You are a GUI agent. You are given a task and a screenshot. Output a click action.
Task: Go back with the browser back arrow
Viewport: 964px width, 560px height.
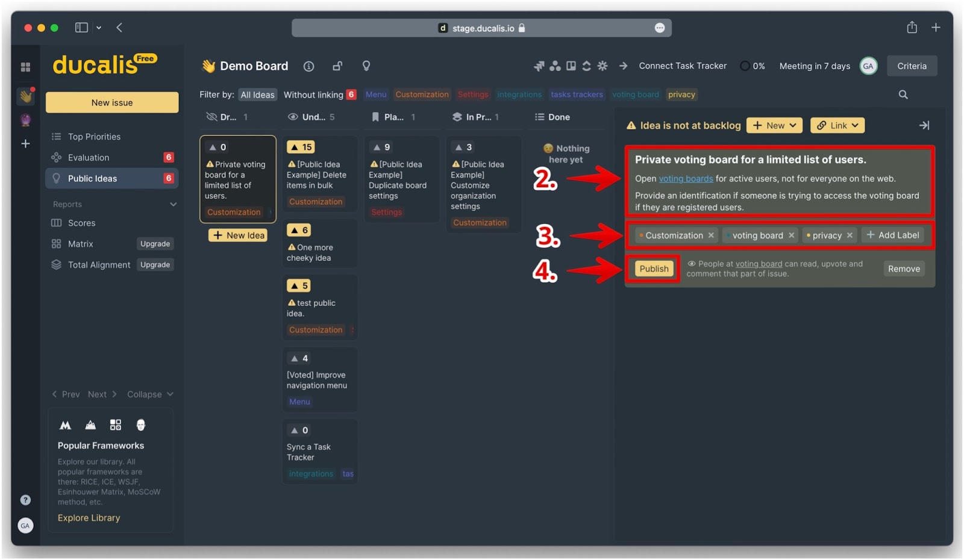point(119,28)
